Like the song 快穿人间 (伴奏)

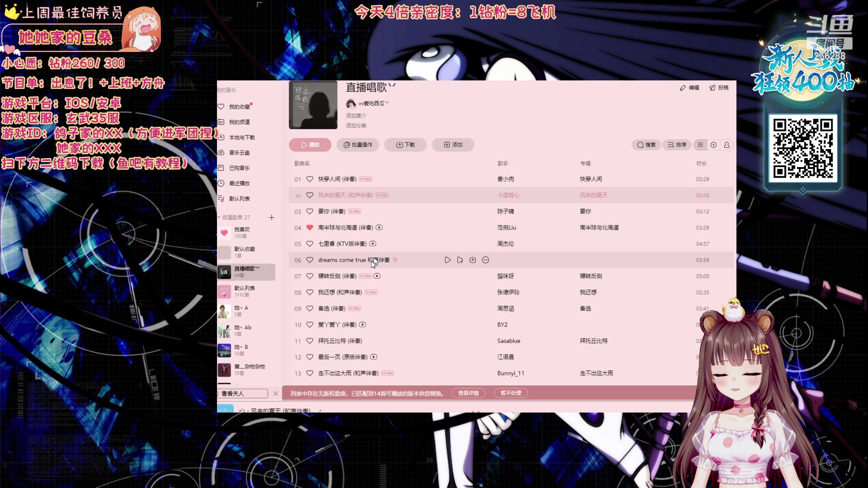click(x=310, y=179)
